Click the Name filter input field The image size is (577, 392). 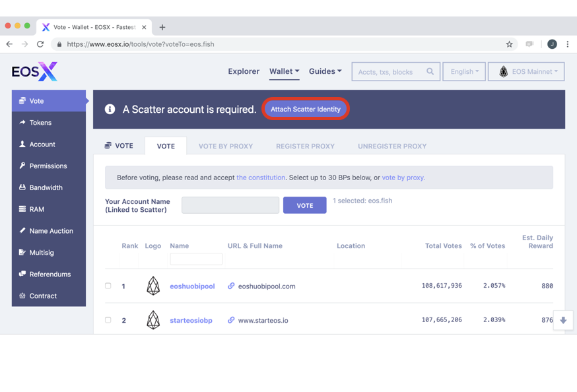[196, 259]
